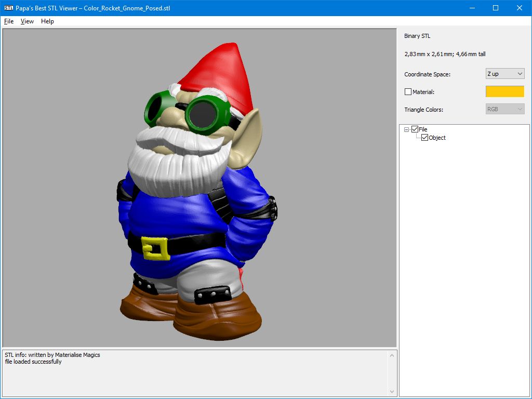Image resolution: width=532 pixels, height=399 pixels.
Task: Click the log panel scroll down arrow
Action: coord(392,391)
